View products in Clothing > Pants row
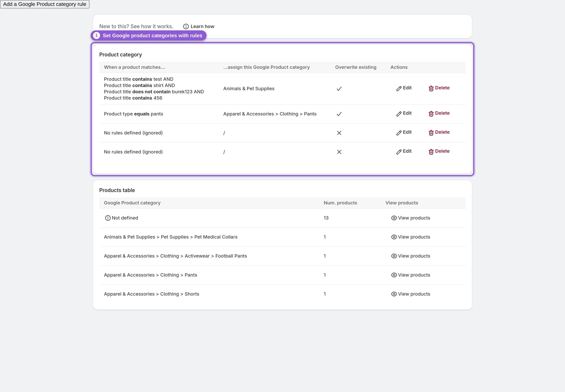The height and width of the screenshot is (392, 565). (x=411, y=275)
